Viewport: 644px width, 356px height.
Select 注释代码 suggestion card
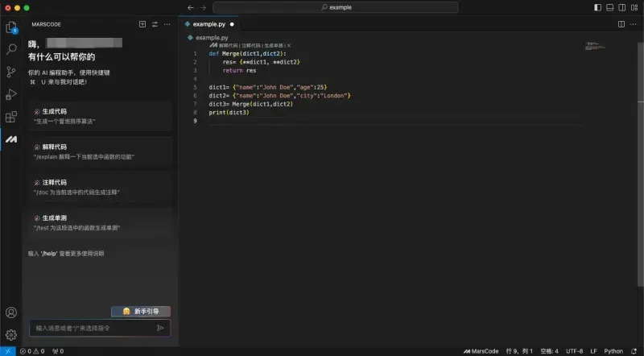click(101, 187)
